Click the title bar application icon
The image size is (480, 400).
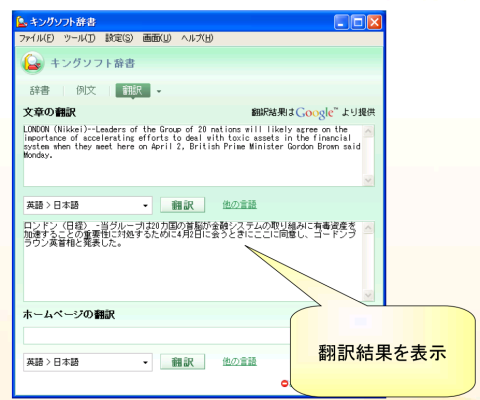tap(21, 22)
